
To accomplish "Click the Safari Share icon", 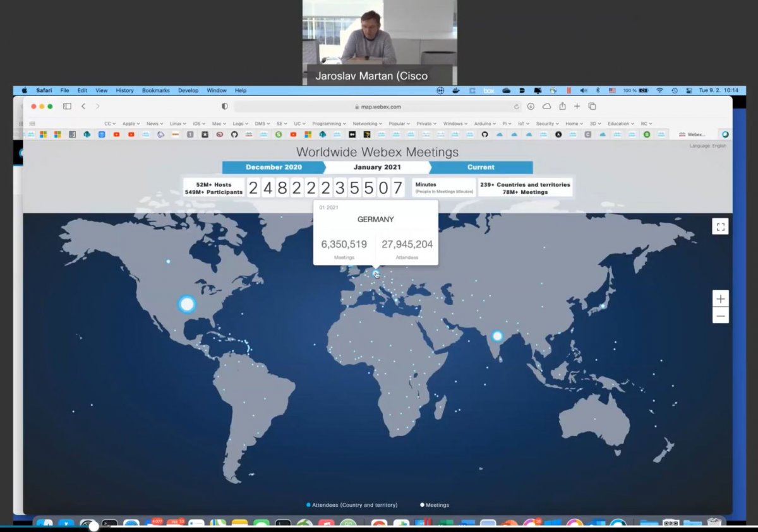I will pos(562,107).
